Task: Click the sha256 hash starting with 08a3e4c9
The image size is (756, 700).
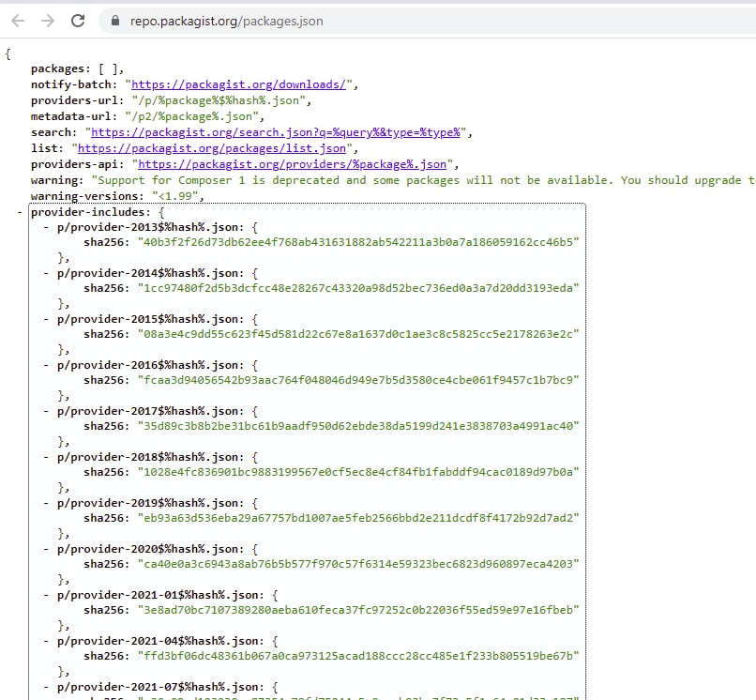Action: coord(358,334)
